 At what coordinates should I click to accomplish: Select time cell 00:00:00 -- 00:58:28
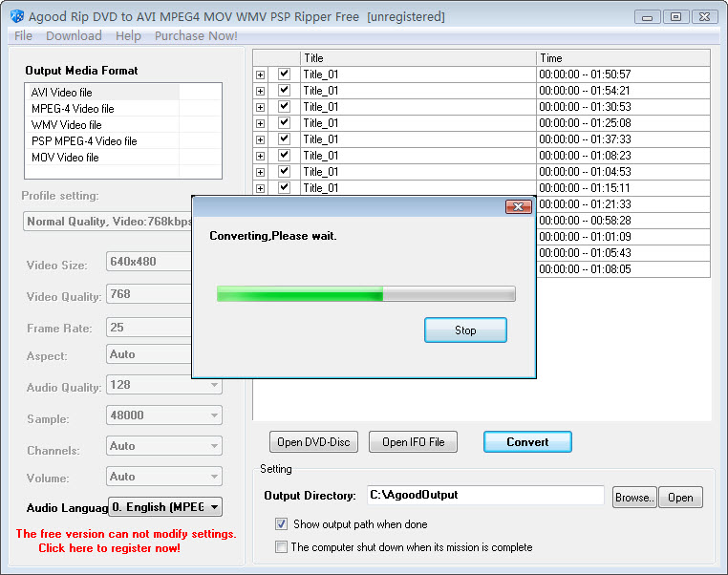(623, 221)
